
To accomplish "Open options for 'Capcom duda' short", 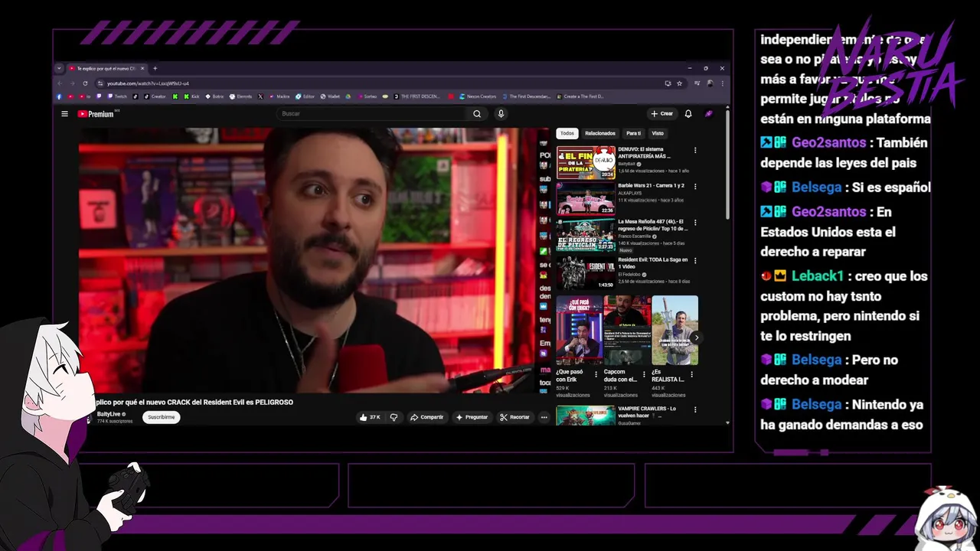I will pyautogui.click(x=644, y=375).
